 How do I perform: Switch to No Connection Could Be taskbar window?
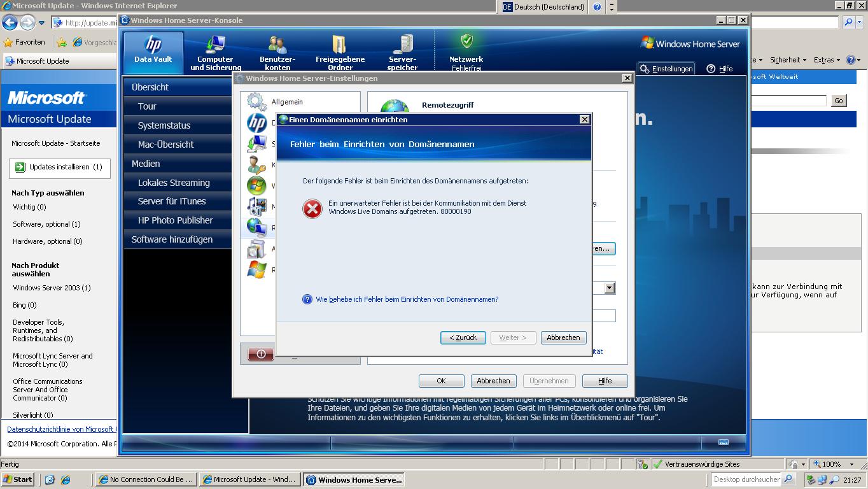tap(146, 479)
